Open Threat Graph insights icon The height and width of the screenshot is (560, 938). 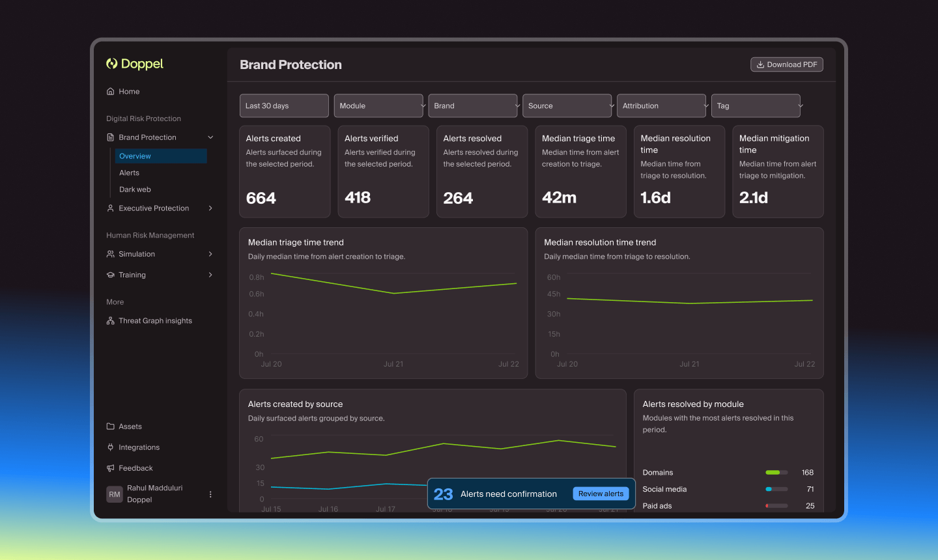(x=111, y=321)
